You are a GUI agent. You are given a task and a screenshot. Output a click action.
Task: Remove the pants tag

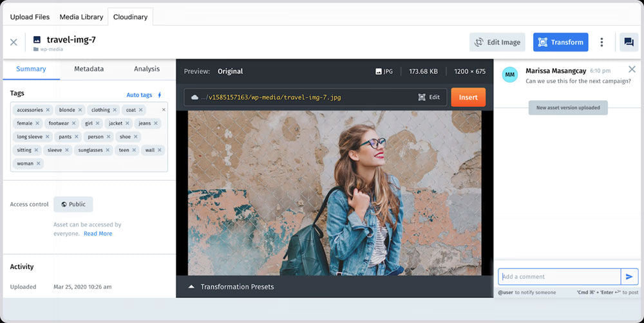point(77,136)
